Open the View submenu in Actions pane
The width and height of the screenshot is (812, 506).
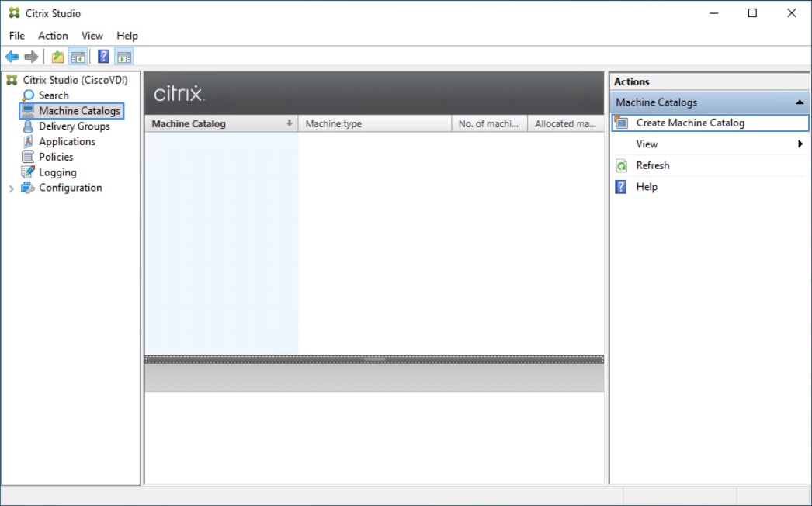coord(710,144)
